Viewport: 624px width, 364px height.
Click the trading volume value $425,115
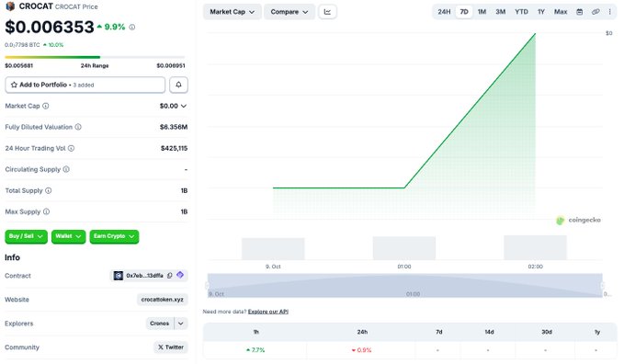[x=174, y=148]
